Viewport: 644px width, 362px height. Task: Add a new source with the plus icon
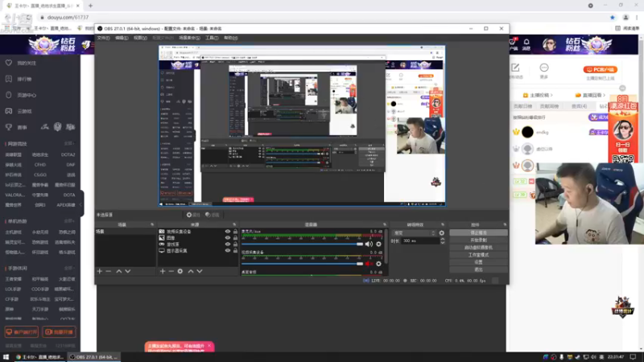(163, 271)
